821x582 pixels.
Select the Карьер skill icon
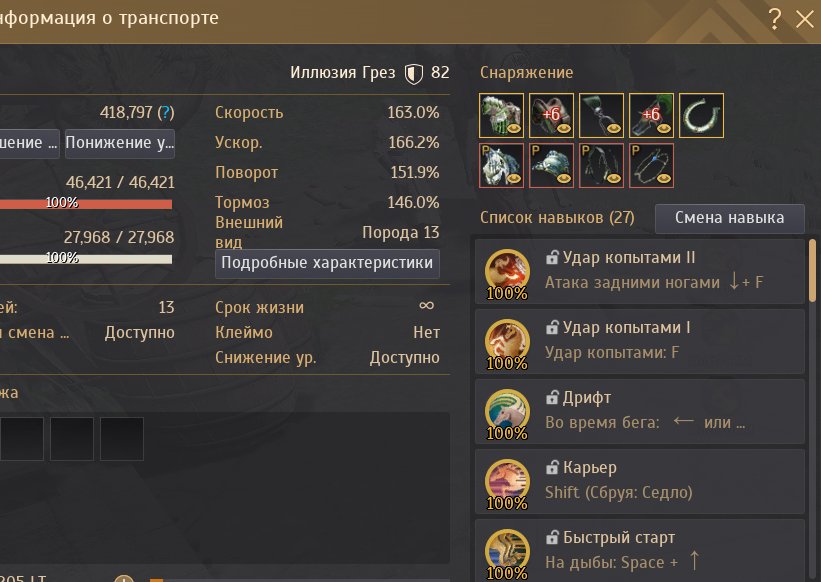click(x=507, y=482)
